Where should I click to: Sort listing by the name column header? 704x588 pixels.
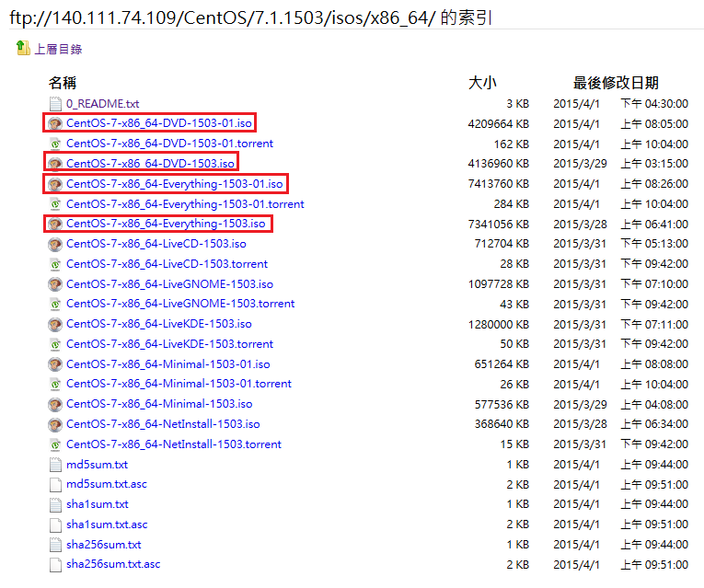(x=63, y=83)
